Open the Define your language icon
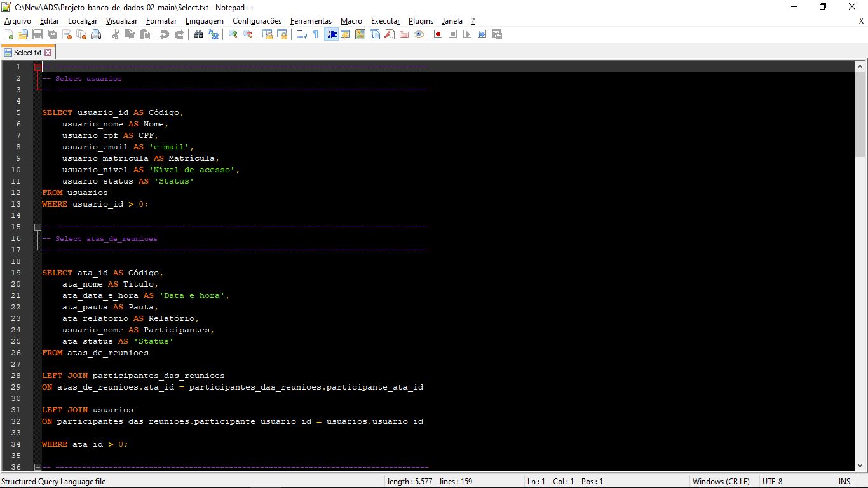 [345, 34]
